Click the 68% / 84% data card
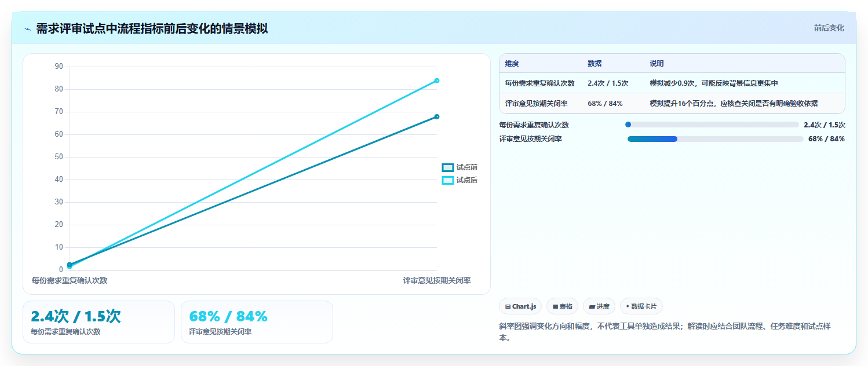Image resolution: width=868 pixels, height=366 pixels. point(257,322)
